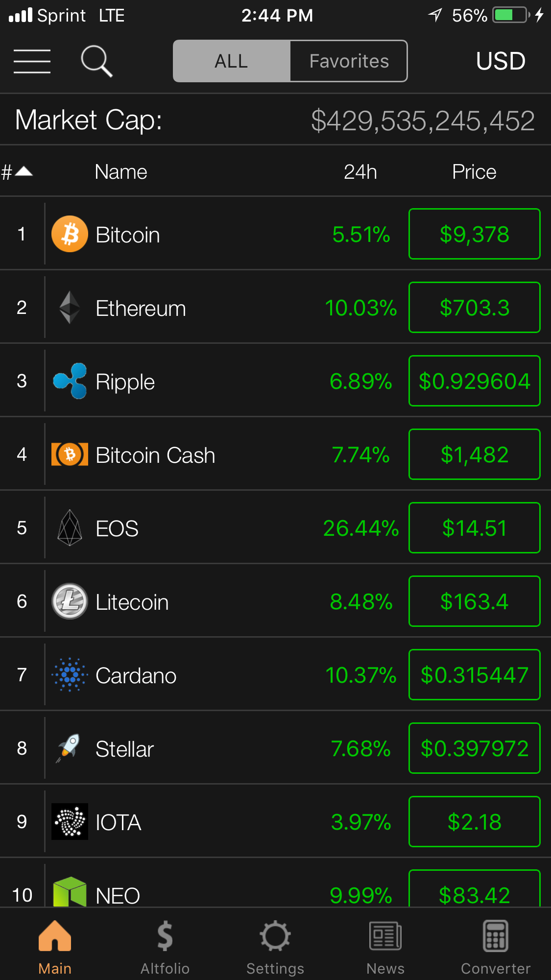Tap the IOTA logo icon
This screenshot has width=551, height=980.
70,822
